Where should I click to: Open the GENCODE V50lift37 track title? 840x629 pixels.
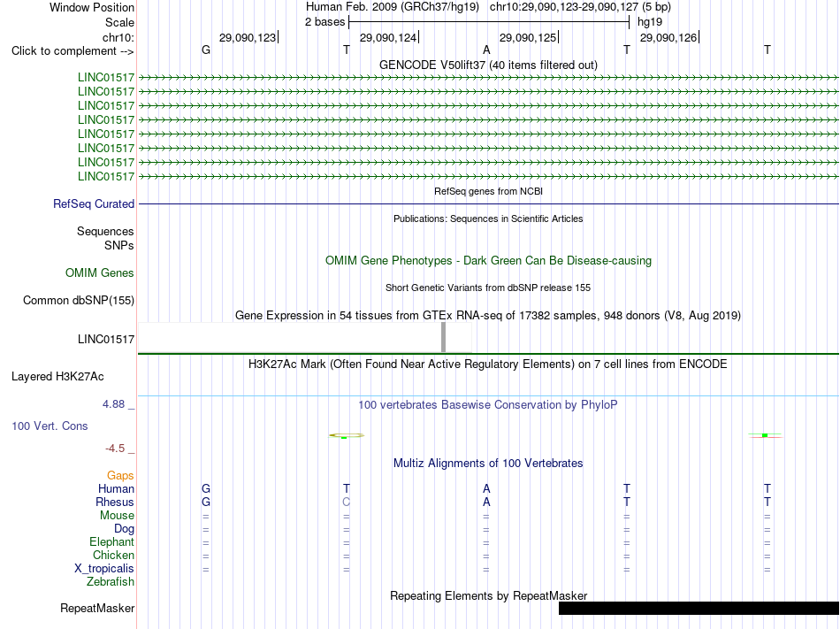[488, 65]
